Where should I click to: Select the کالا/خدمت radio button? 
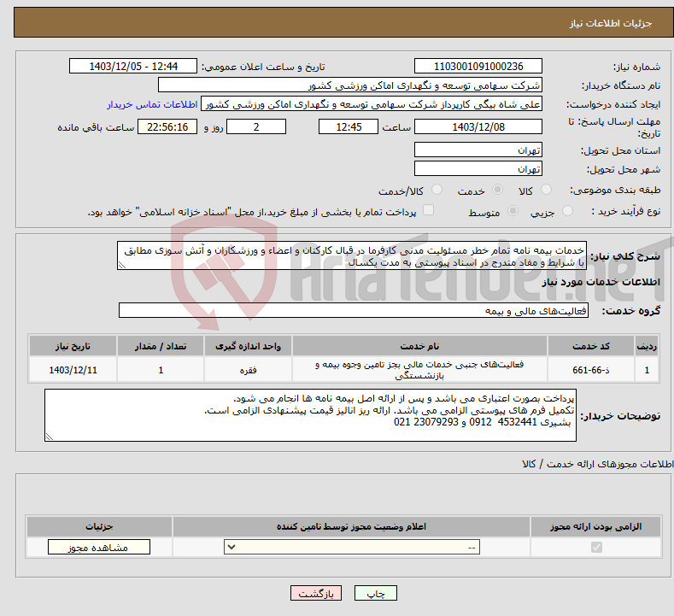[437, 190]
